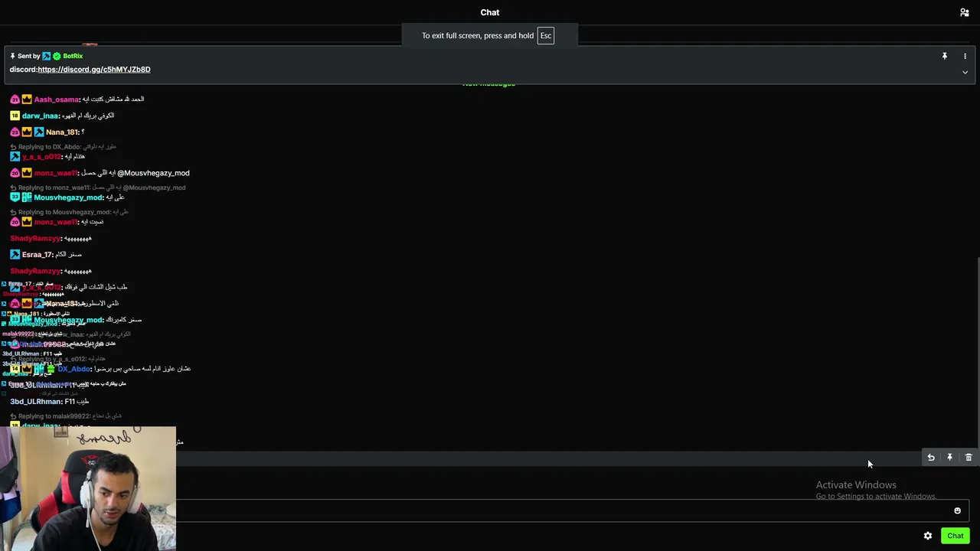Screen dimensions: 980x551
Task: Click the "Replying to Mousvhegazy_mod" reply line
Action: point(70,212)
